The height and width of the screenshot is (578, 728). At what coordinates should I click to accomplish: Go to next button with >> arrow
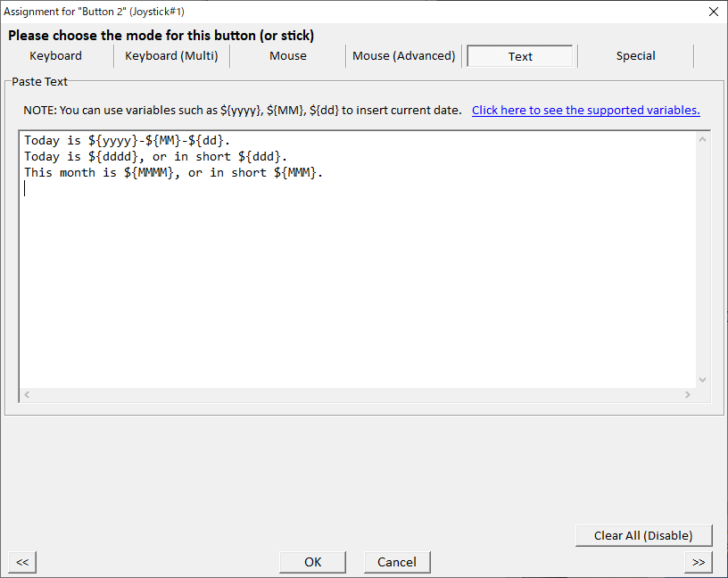tap(698, 562)
